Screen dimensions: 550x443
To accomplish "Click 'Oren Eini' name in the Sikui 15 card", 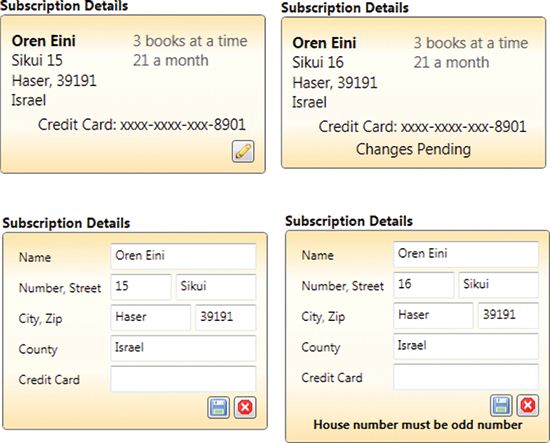I will 43,41.
